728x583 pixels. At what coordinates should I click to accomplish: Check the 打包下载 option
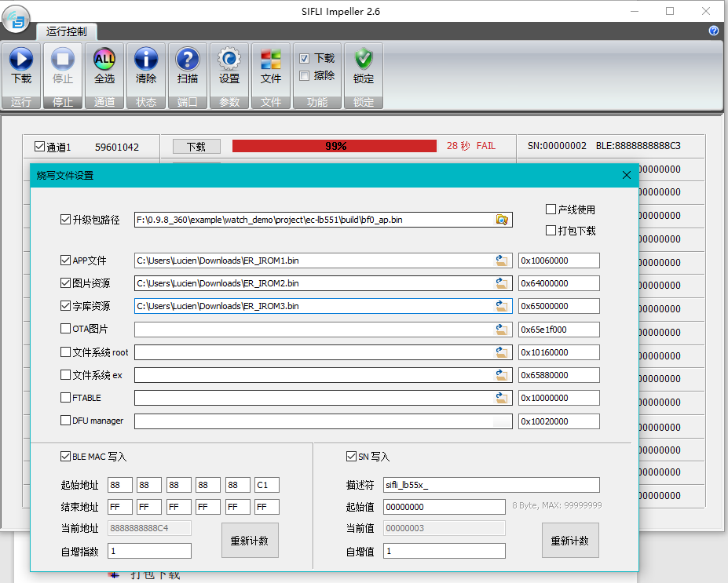click(551, 231)
